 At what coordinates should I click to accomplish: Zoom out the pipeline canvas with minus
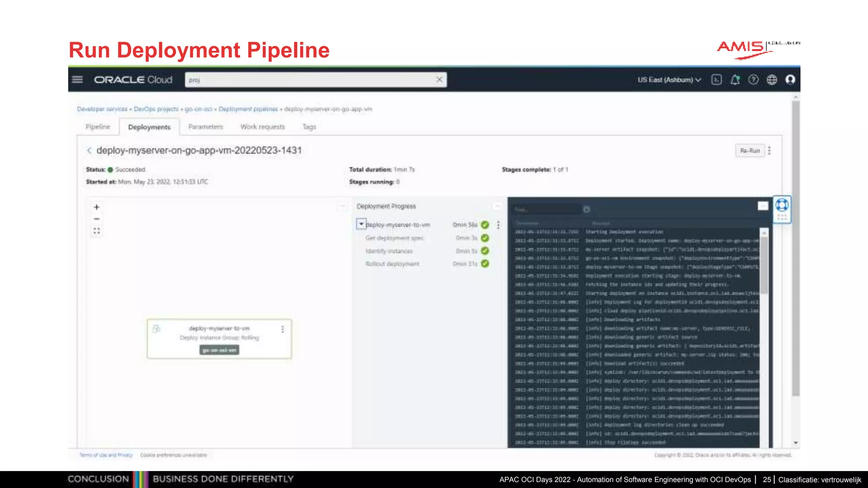(97, 219)
